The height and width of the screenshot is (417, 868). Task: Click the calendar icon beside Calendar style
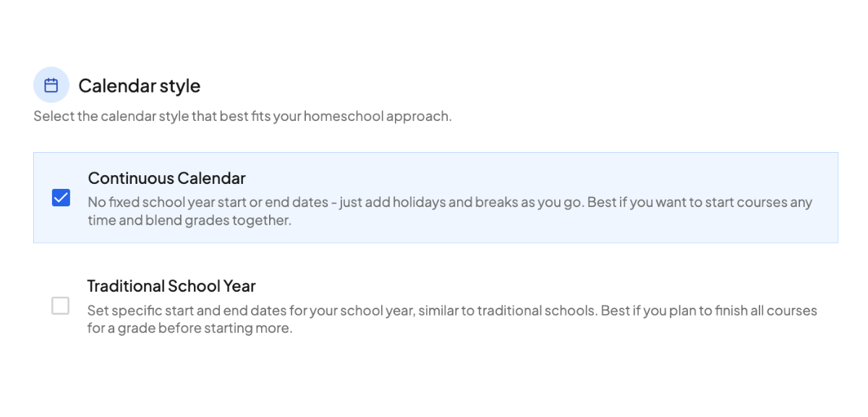click(x=51, y=85)
